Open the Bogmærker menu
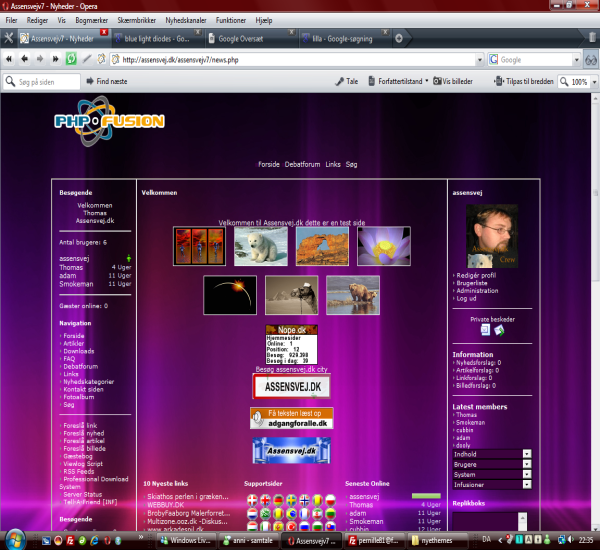Image resolution: width=600 pixels, height=550 pixels. coord(91,20)
